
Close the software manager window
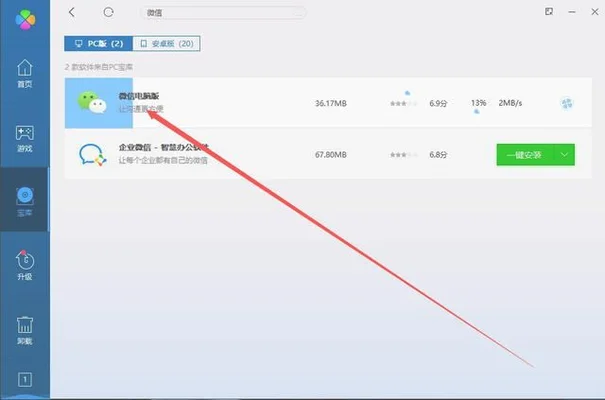coord(595,12)
